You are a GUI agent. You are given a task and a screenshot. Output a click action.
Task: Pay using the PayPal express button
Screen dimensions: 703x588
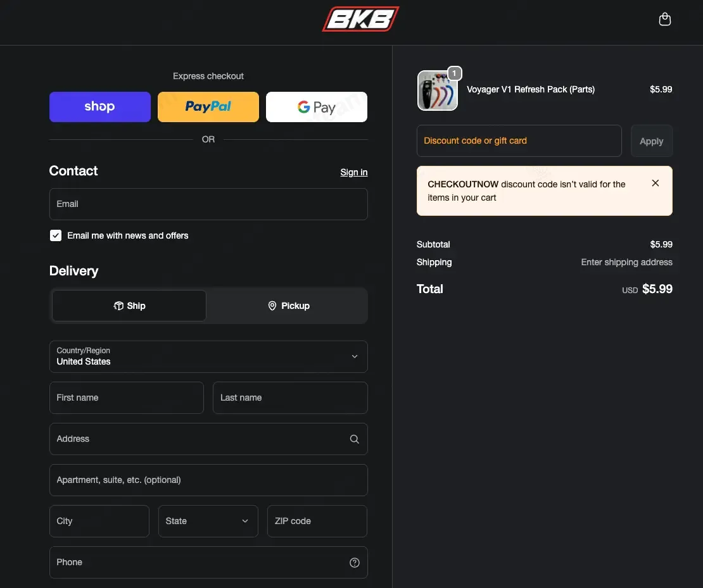[208, 107]
